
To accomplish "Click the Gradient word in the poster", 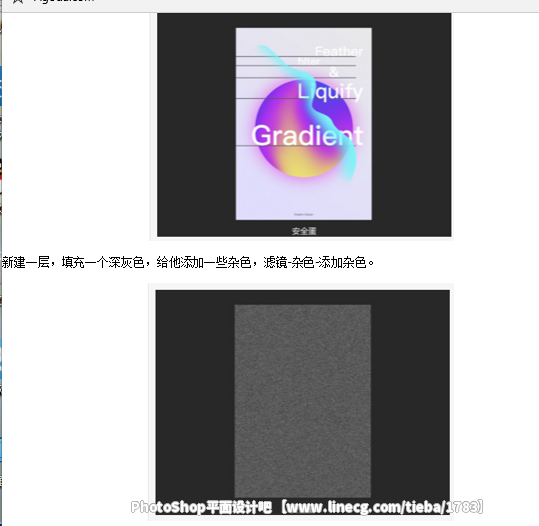I will pyautogui.click(x=307, y=135).
